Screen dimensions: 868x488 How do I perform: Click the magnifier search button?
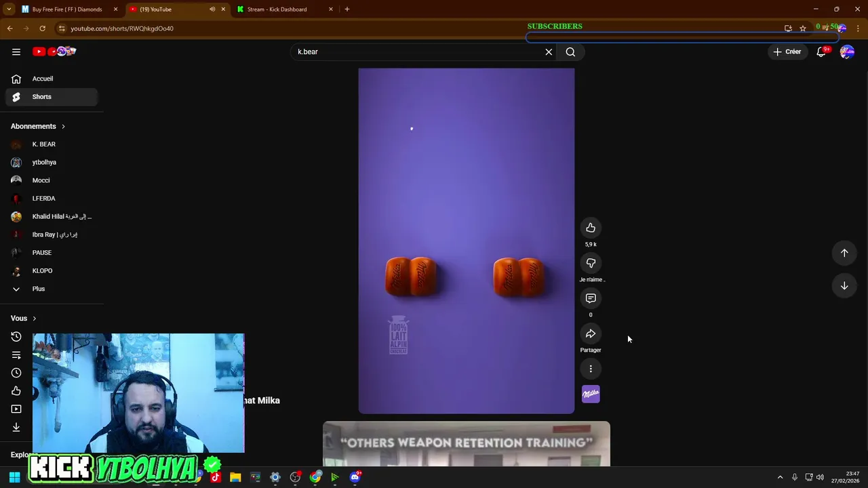pos(570,52)
